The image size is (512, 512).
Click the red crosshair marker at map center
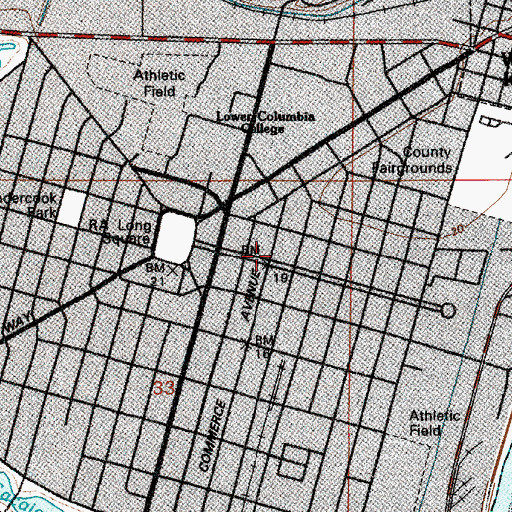coord(256,256)
